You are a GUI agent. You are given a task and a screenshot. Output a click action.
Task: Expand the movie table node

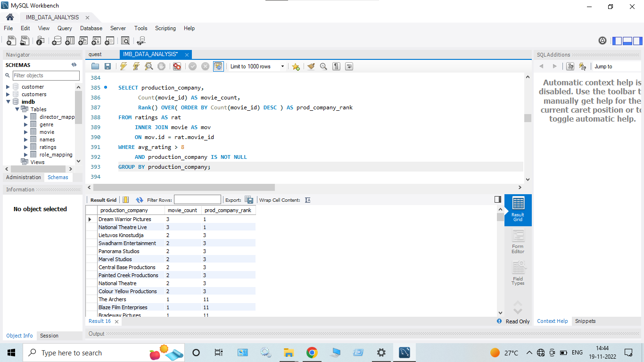click(x=26, y=132)
